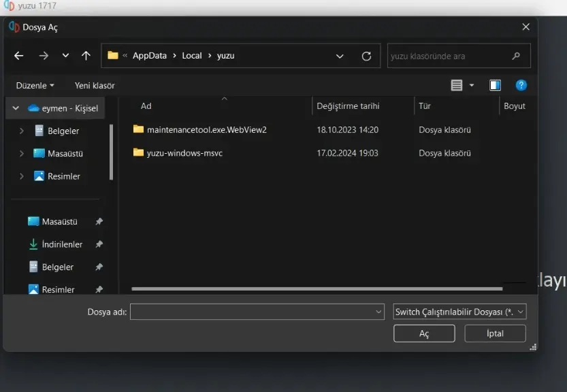Click AppData in the address breadcrumb
This screenshot has width=567, height=392.
point(150,56)
